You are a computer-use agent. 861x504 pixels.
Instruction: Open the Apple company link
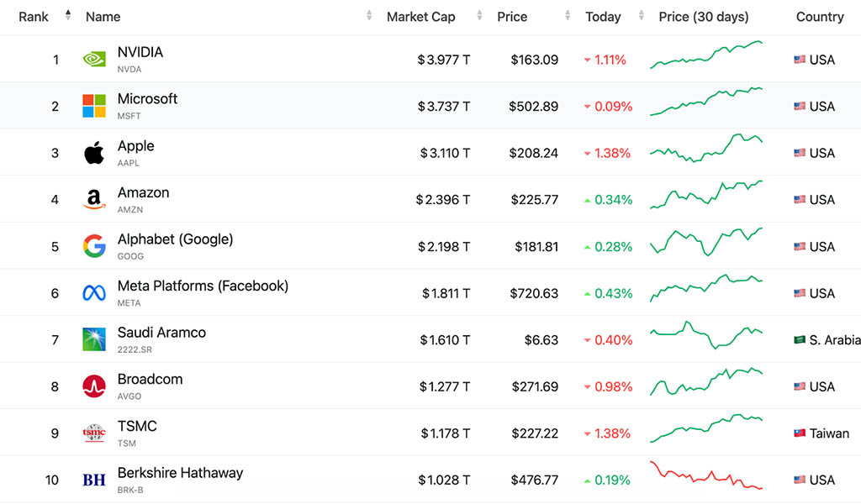click(135, 146)
